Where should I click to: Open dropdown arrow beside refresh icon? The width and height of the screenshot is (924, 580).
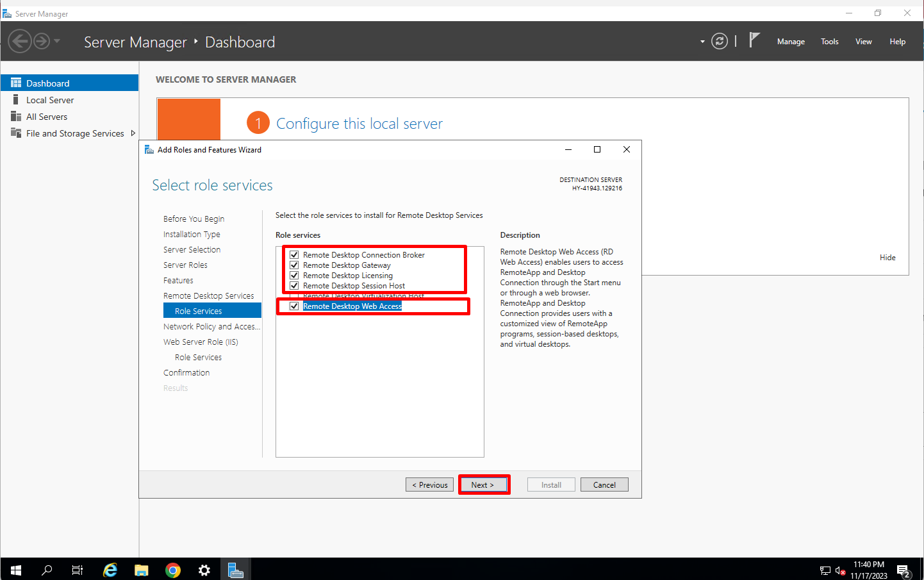tap(702, 42)
